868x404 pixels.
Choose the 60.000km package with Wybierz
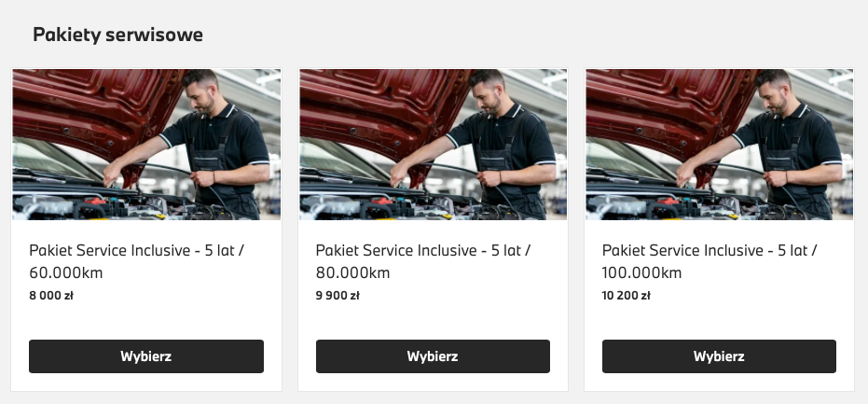(x=146, y=356)
